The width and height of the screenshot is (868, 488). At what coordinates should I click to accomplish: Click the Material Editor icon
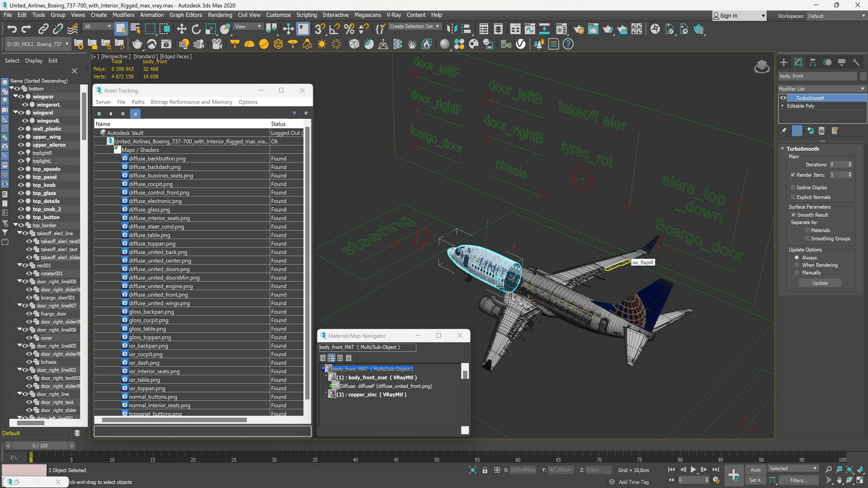tap(444, 44)
